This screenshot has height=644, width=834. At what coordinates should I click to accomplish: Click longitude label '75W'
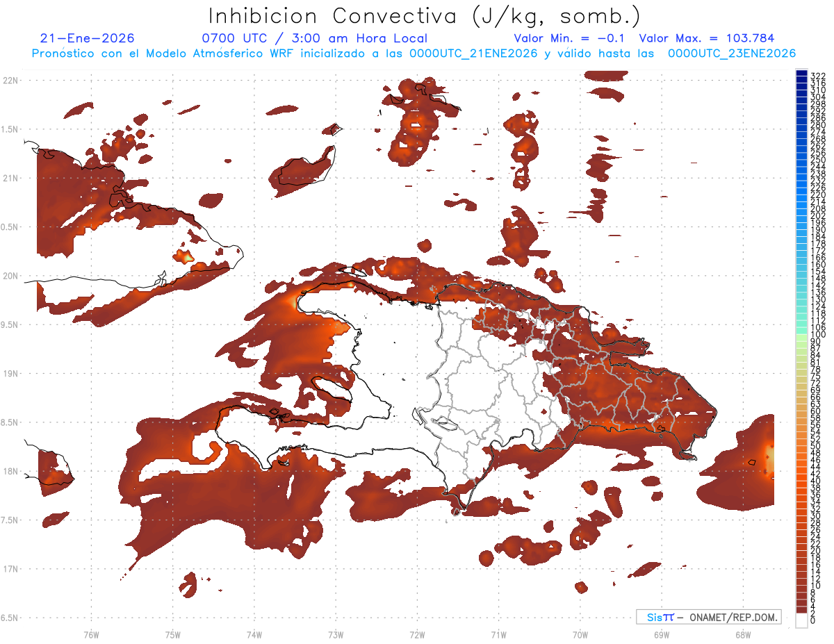173,634
